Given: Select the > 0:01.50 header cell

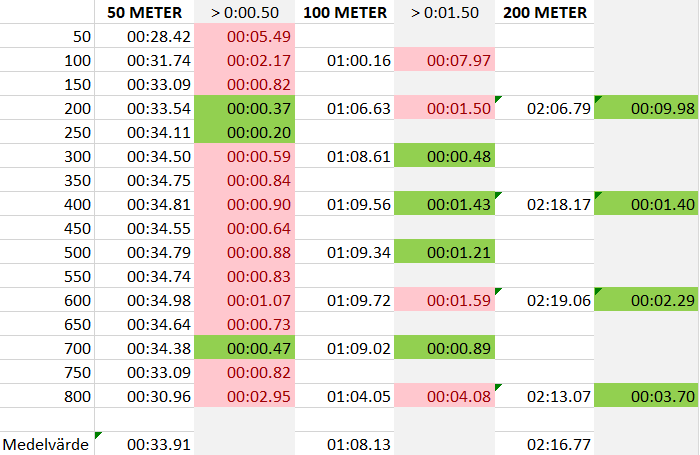Looking at the screenshot, I should pos(445,13).
